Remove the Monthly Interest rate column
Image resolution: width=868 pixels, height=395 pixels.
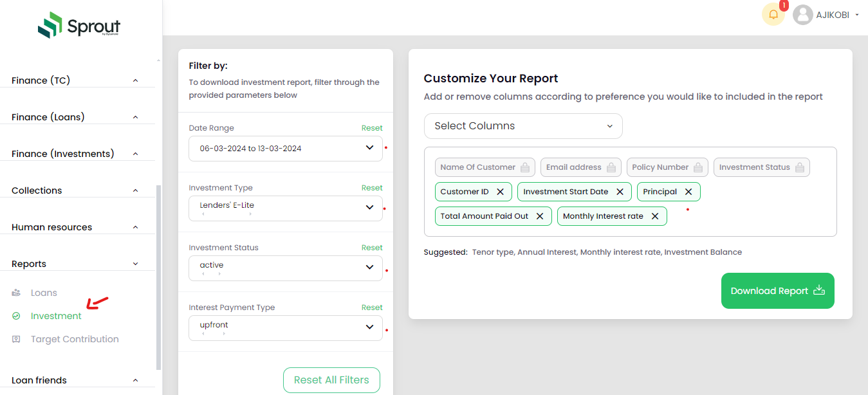click(x=655, y=216)
